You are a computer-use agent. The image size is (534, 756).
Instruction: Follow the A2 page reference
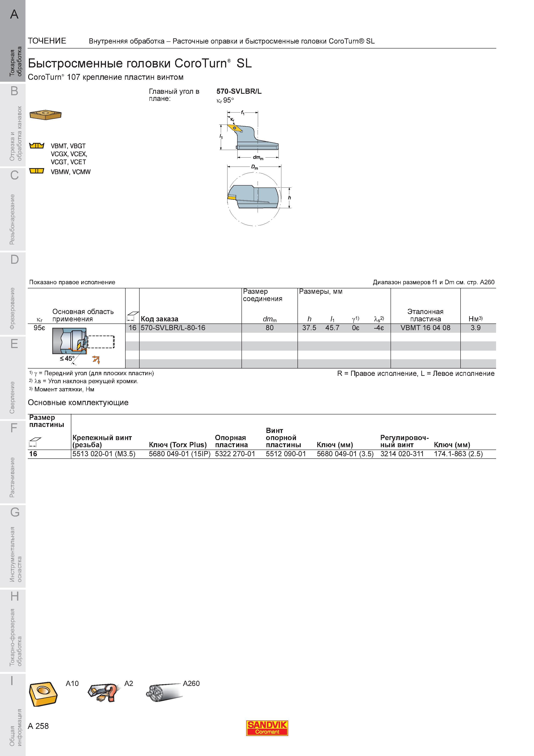129,684
